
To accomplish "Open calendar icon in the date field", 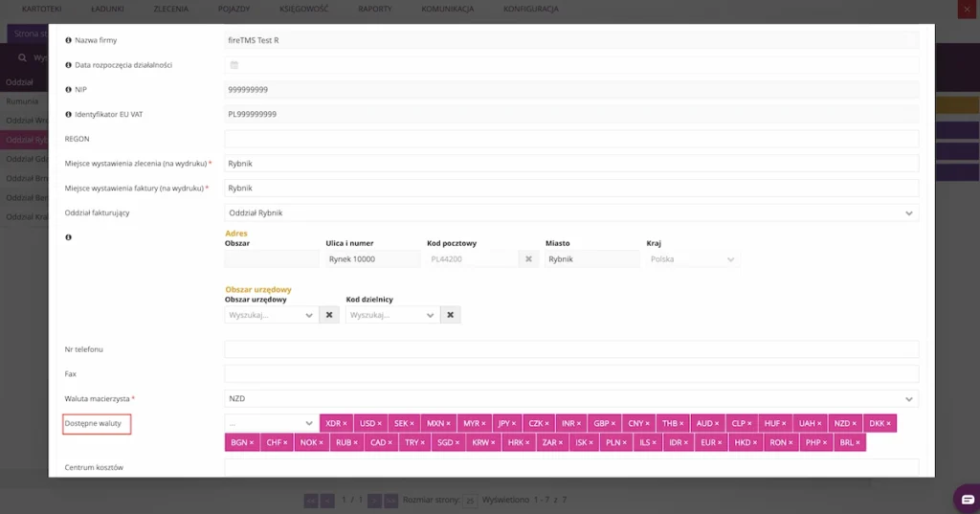I will point(234,65).
